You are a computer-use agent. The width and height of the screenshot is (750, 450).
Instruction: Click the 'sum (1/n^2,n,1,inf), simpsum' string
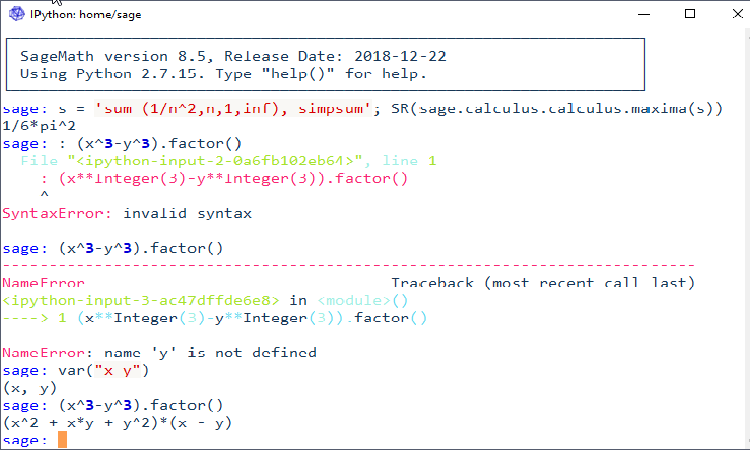pyautogui.click(x=233, y=109)
